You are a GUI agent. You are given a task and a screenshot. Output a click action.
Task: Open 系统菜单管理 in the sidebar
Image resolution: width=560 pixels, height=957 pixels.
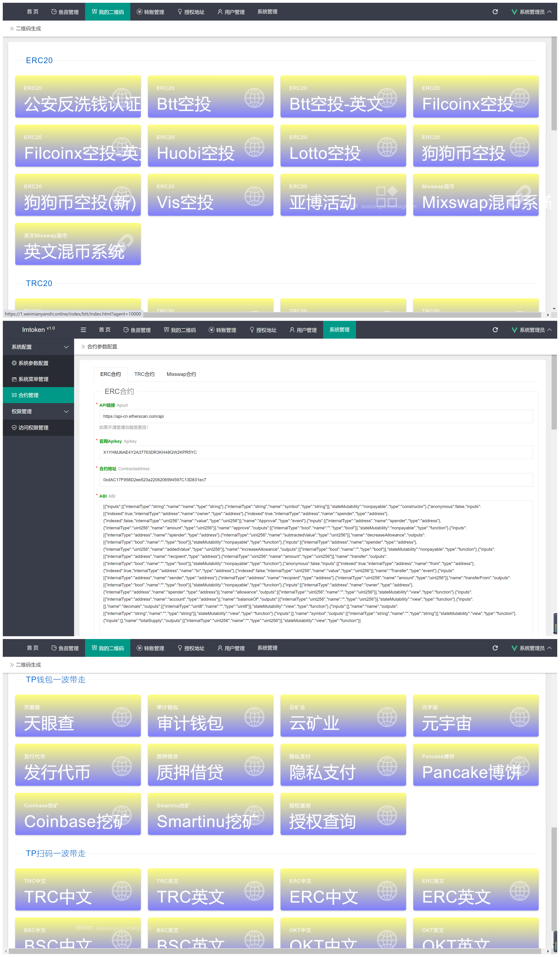(x=38, y=379)
